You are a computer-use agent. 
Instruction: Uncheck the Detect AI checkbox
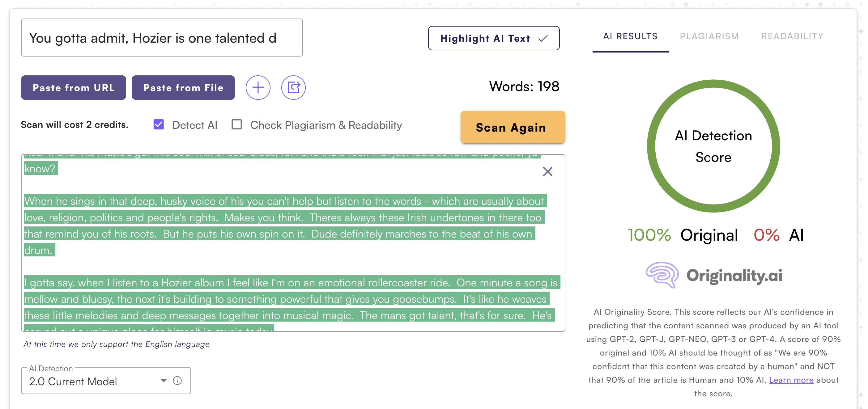point(158,124)
